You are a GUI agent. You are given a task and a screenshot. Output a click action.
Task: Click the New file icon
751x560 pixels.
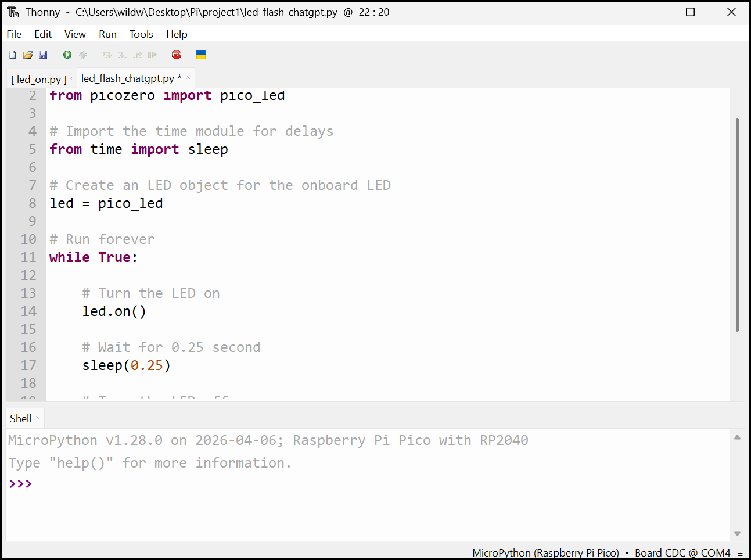[12, 55]
